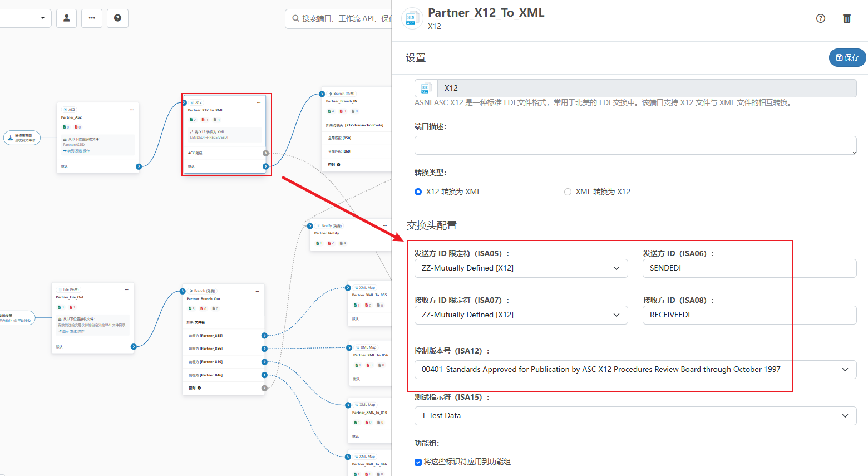Open the user profile icon menu
This screenshot has height=476, width=868.
coord(67,18)
